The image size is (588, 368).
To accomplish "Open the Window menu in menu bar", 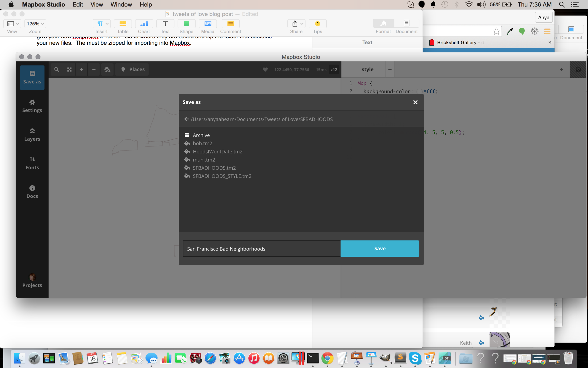I will [121, 4].
